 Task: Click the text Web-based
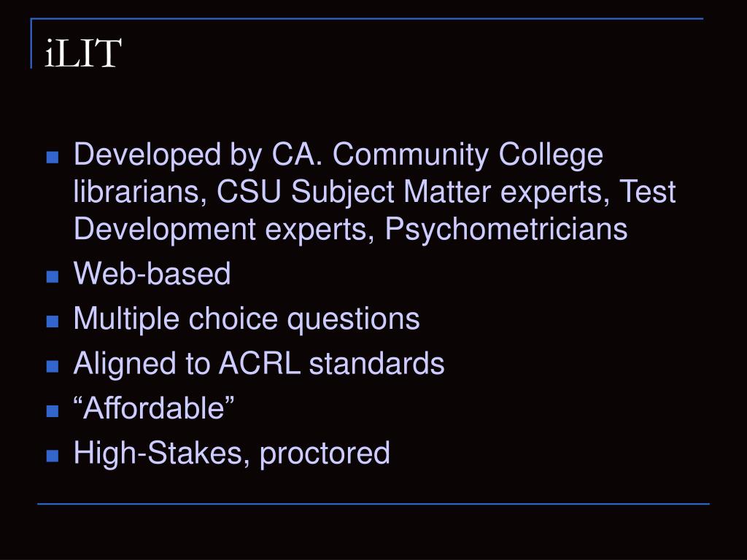(x=152, y=273)
